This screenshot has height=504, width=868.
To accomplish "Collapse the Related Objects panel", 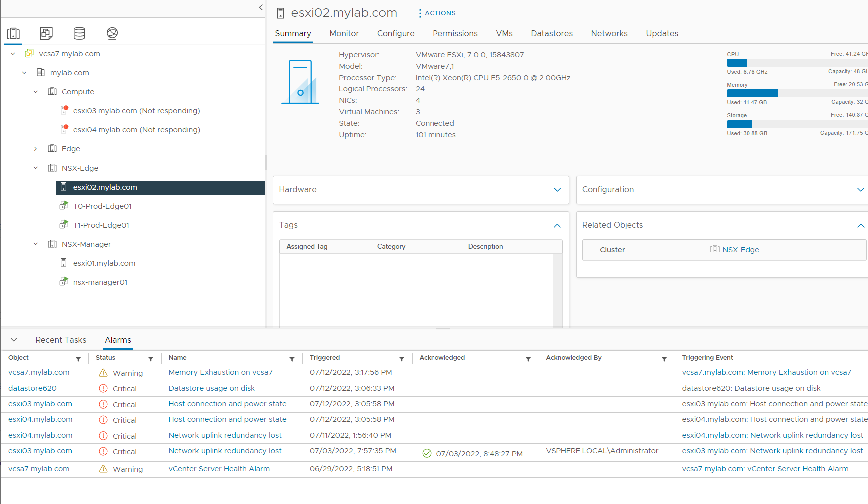I will pos(861,226).
